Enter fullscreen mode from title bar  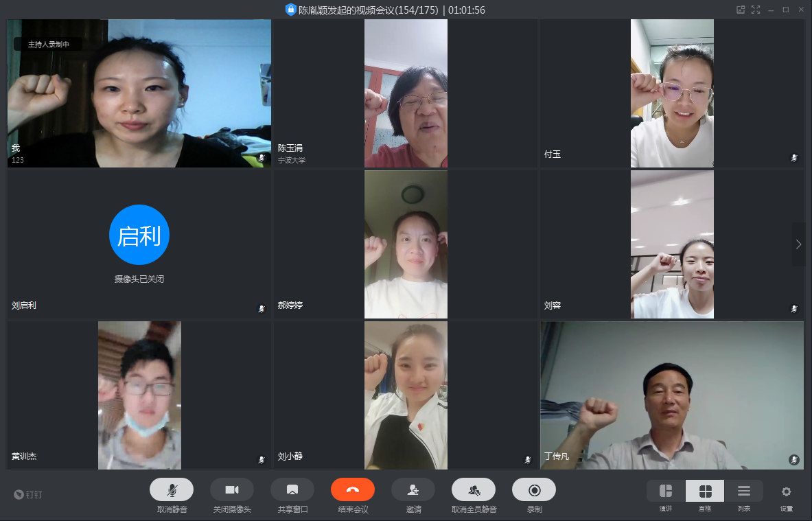point(756,10)
